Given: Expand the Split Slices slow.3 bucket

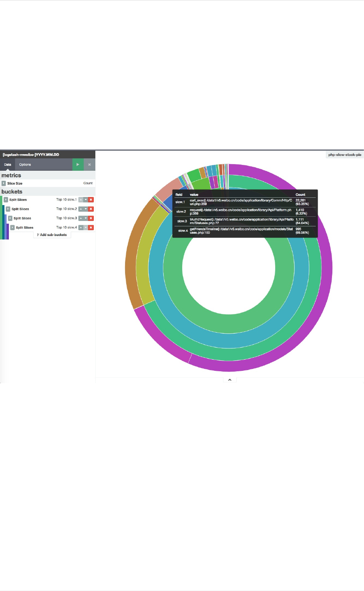Looking at the screenshot, I should [x=10, y=218].
